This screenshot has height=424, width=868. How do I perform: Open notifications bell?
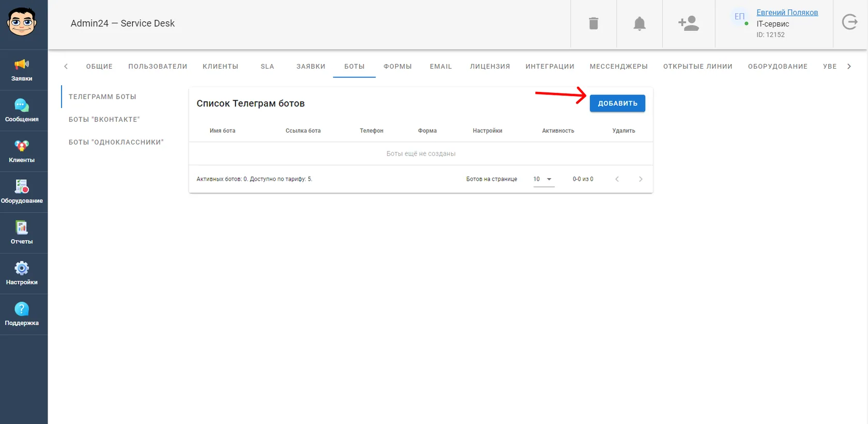[640, 23]
